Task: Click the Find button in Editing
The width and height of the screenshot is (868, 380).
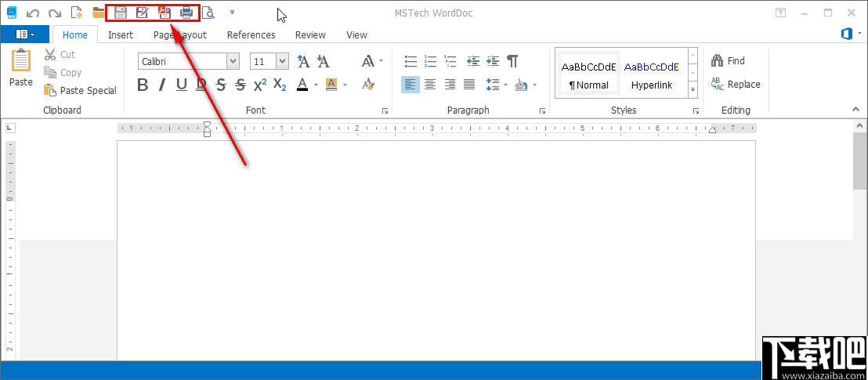Action: coord(728,61)
